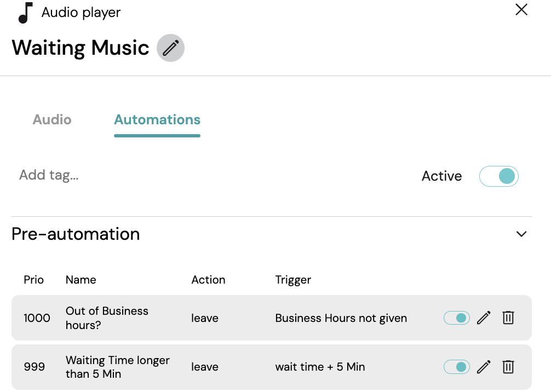551x392 pixels.
Task: Select the Automations tab
Action: [157, 120]
